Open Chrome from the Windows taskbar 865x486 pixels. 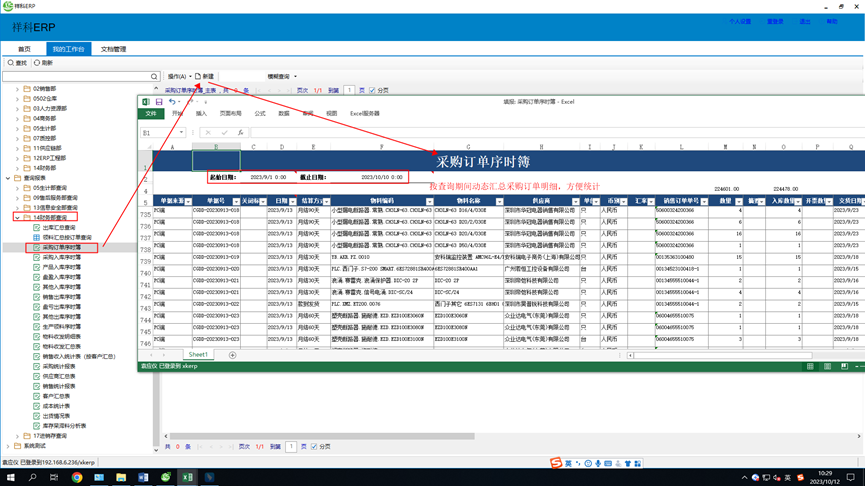coord(77,478)
